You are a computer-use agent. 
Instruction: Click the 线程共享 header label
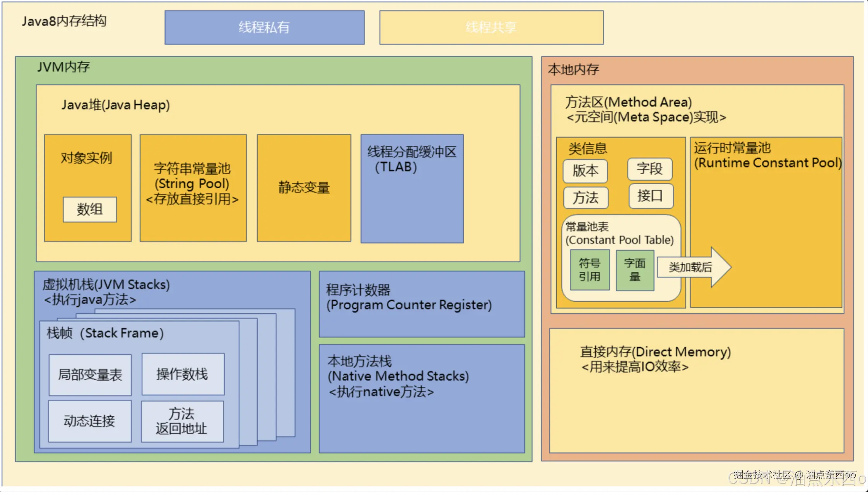click(x=492, y=27)
